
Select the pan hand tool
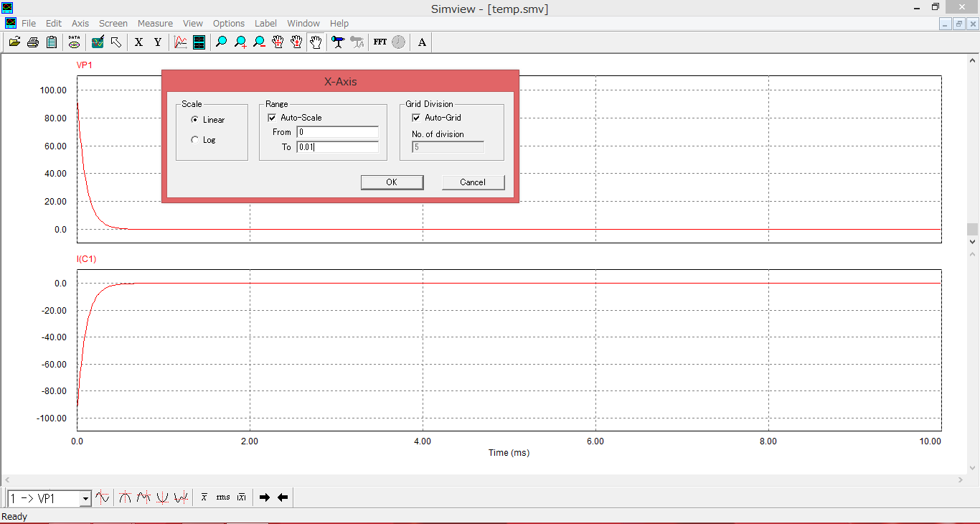pos(315,42)
